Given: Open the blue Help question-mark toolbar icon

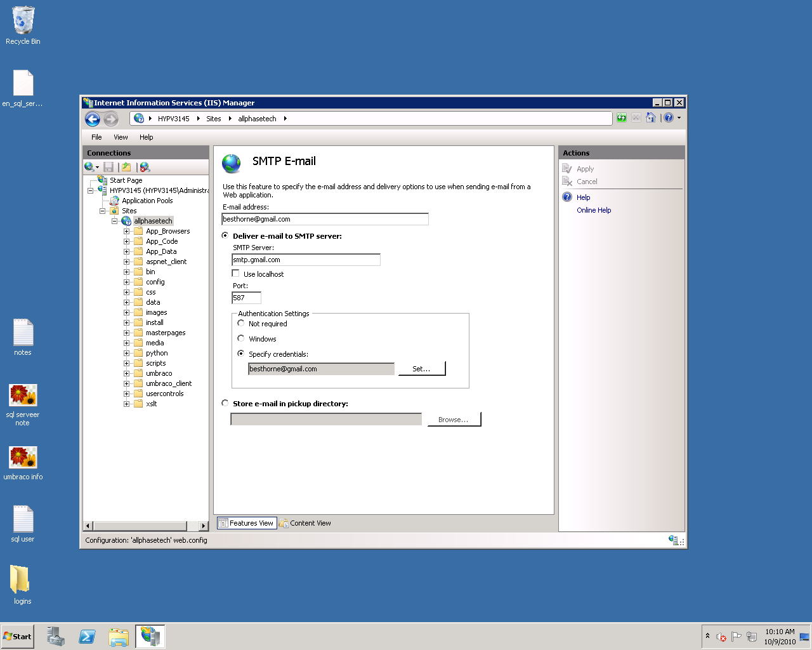Looking at the screenshot, I should point(669,118).
